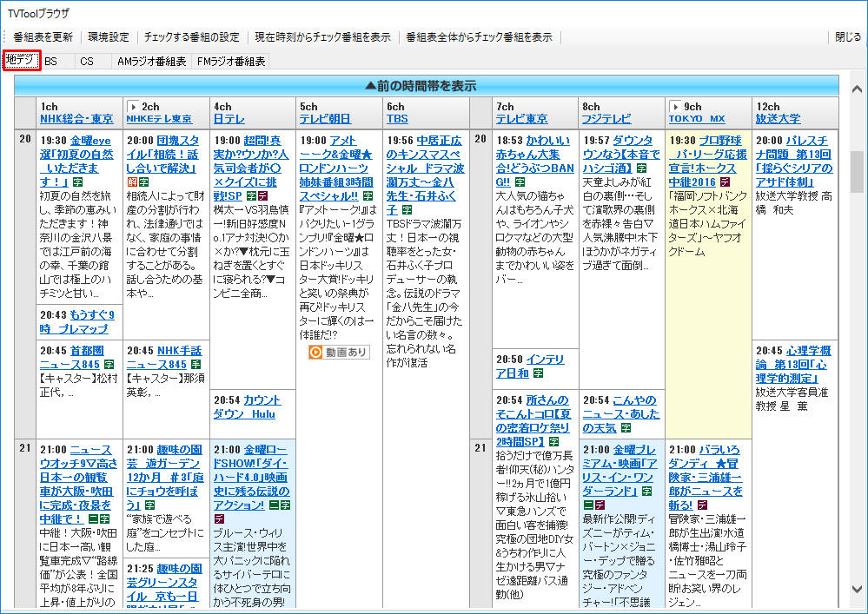The image size is (868, 614).
Task: Switch to AMラジオ番組表 tab
Action: click(152, 62)
